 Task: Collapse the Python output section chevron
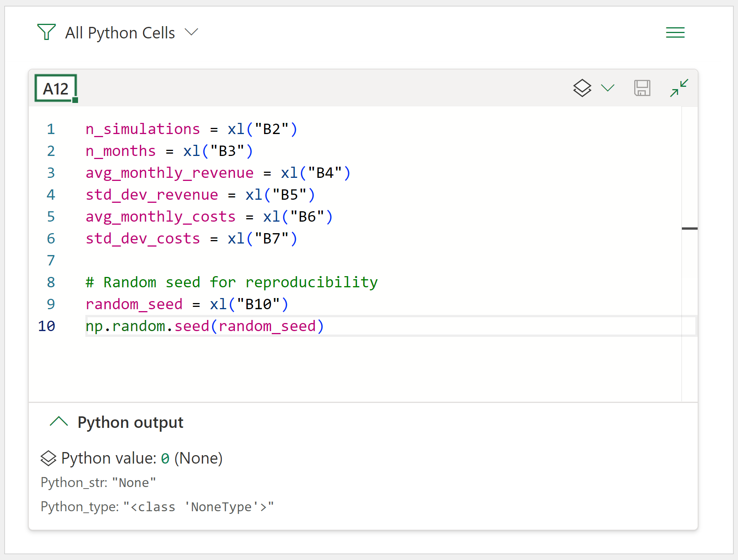click(x=59, y=422)
